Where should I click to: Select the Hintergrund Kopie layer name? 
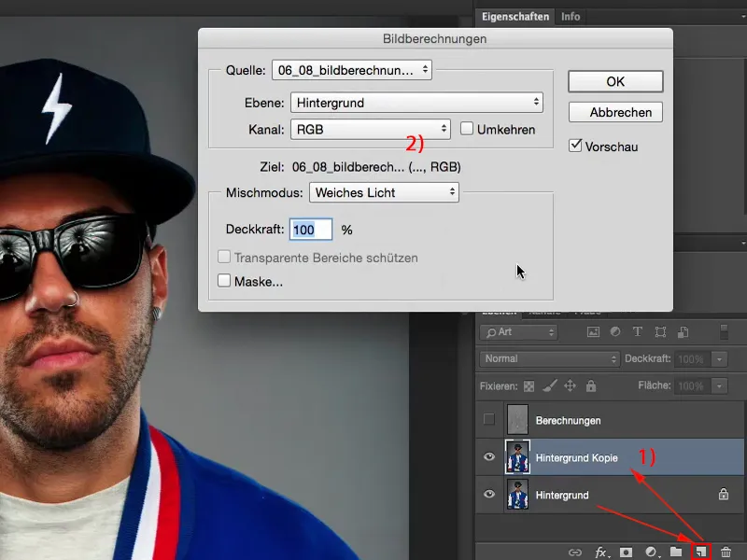(576, 457)
